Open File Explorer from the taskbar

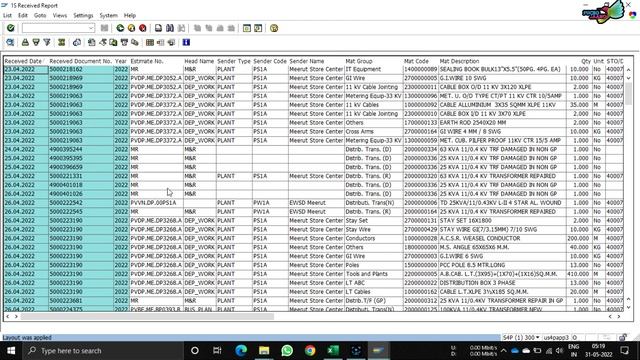[264, 351]
